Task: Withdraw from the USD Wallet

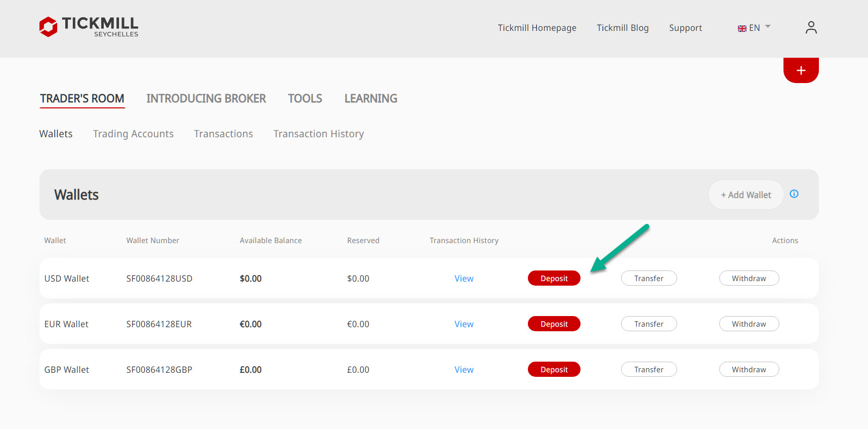Action: point(749,278)
